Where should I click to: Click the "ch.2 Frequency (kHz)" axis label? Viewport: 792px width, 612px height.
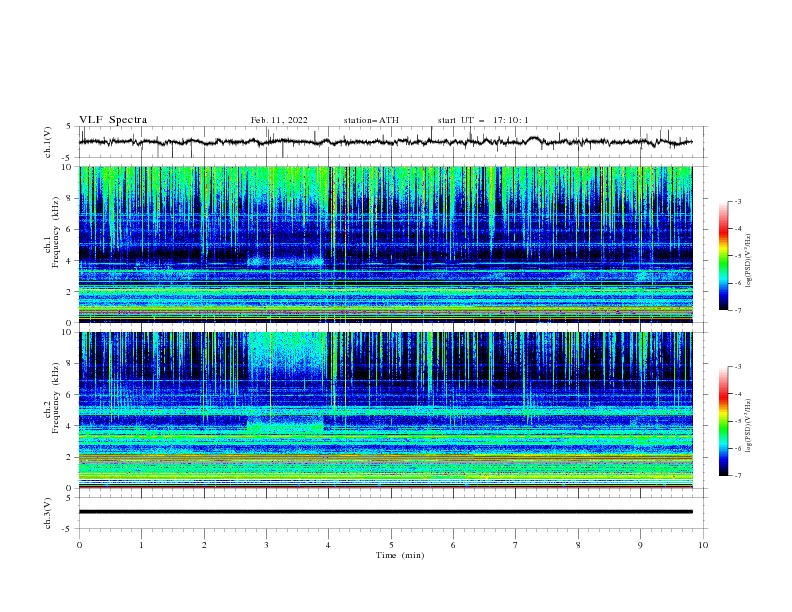click(52, 398)
